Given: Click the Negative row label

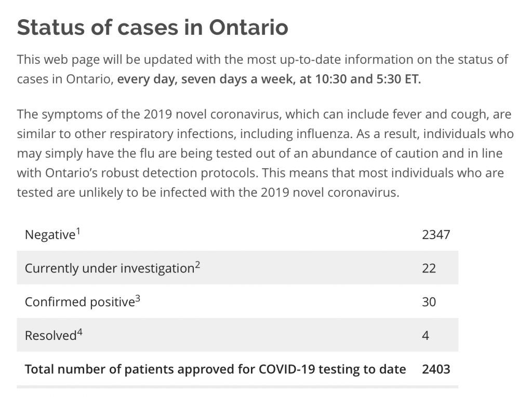Looking at the screenshot, I should [50, 235].
